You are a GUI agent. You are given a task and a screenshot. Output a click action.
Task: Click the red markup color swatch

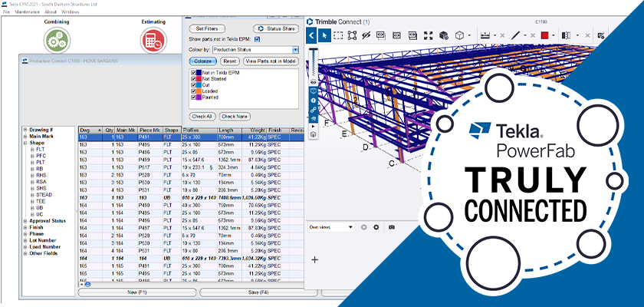point(544,36)
